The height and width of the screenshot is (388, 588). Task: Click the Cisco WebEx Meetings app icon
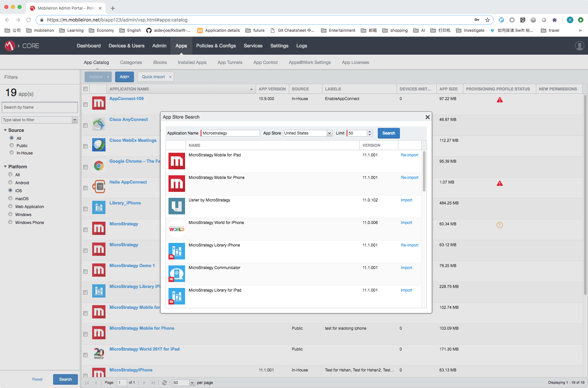click(x=99, y=145)
